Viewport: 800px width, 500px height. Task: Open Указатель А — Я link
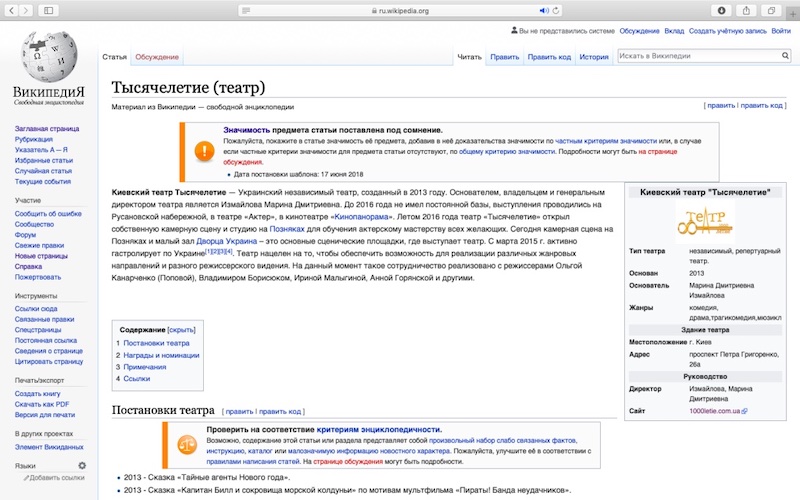tap(41, 149)
